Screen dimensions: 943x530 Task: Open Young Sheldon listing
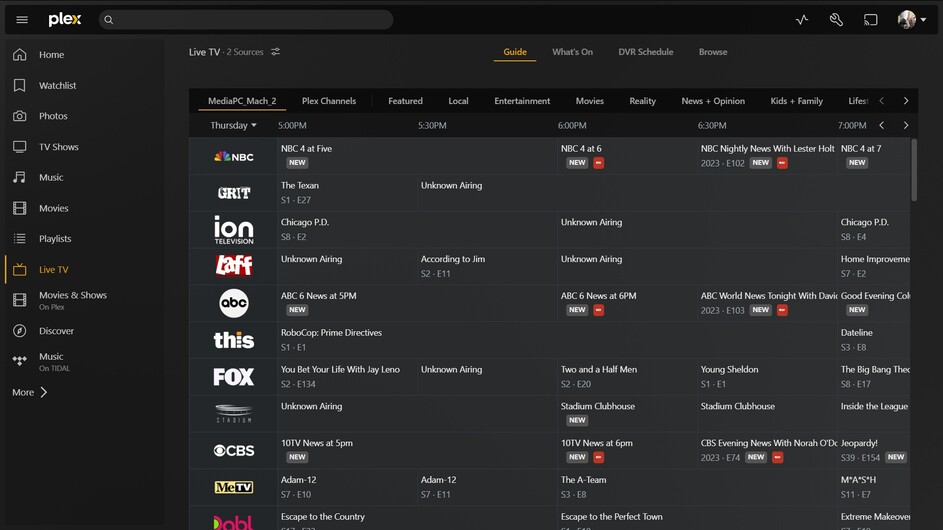pyautogui.click(x=767, y=376)
